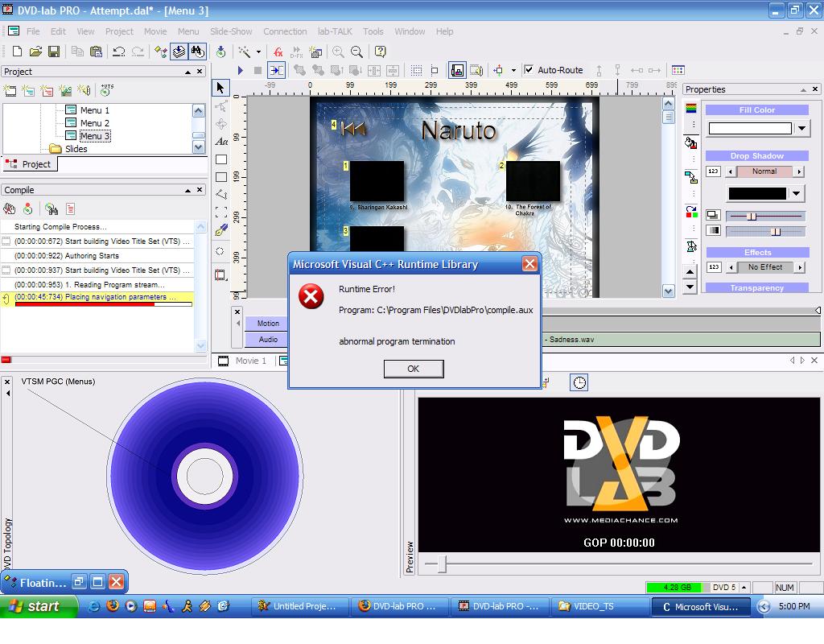Open the Project menu

pyautogui.click(x=119, y=31)
